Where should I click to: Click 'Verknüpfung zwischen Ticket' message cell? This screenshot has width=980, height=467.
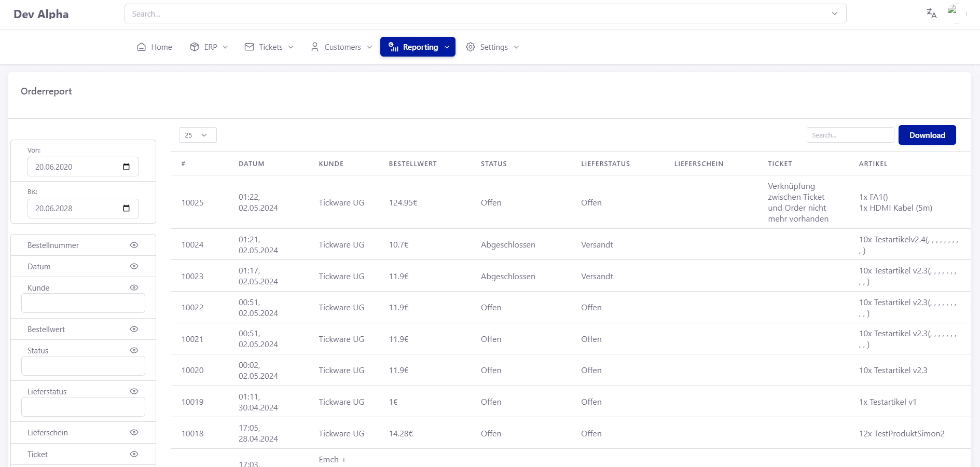(798, 202)
